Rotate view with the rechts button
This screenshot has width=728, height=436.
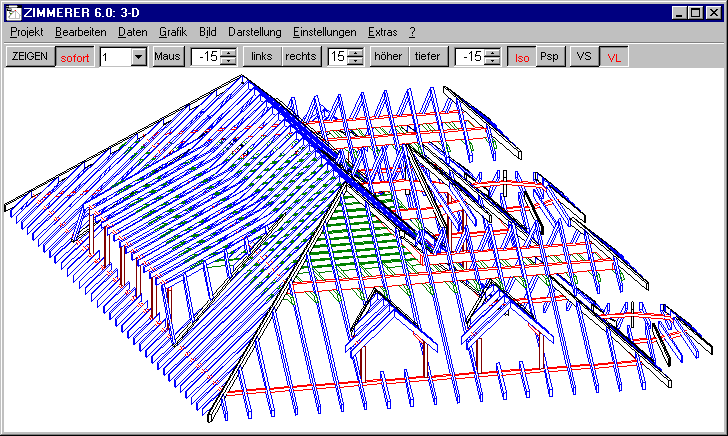tap(301, 57)
